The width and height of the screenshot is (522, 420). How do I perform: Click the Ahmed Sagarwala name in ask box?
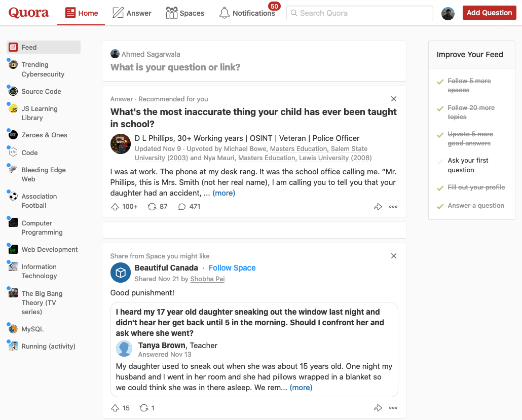151,54
